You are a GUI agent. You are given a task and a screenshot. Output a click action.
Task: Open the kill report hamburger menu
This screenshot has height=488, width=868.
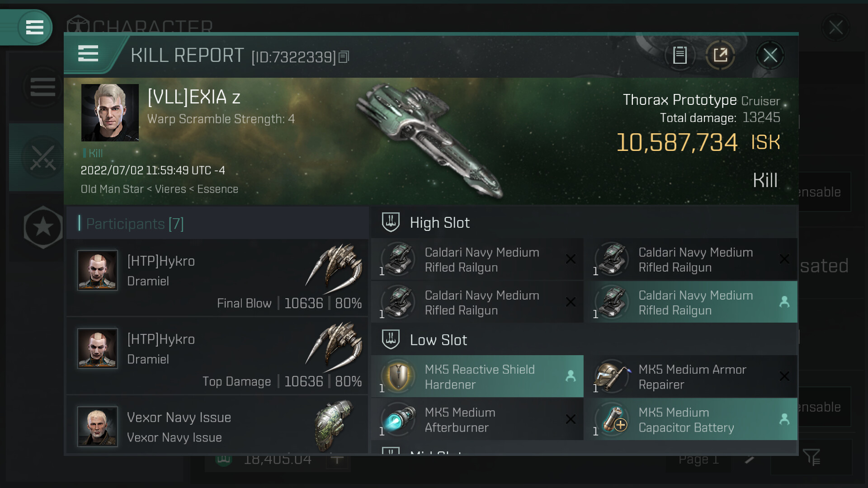pyautogui.click(x=88, y=54)
